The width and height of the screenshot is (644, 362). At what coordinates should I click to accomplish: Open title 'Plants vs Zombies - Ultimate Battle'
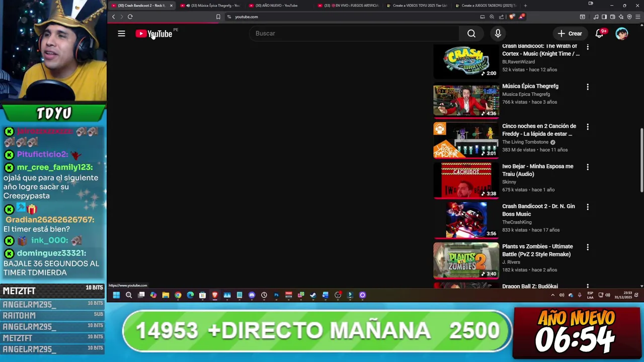(537, 250)
